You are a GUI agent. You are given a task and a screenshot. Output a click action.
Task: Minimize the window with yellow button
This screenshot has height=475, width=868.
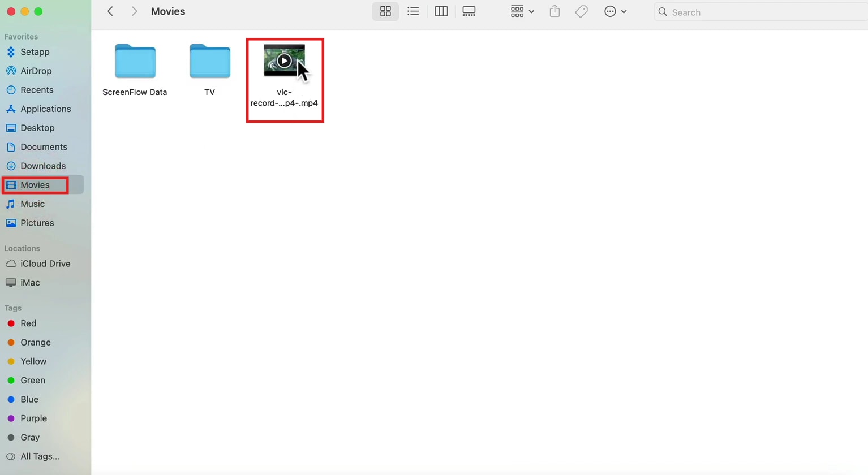click(24, 11)
